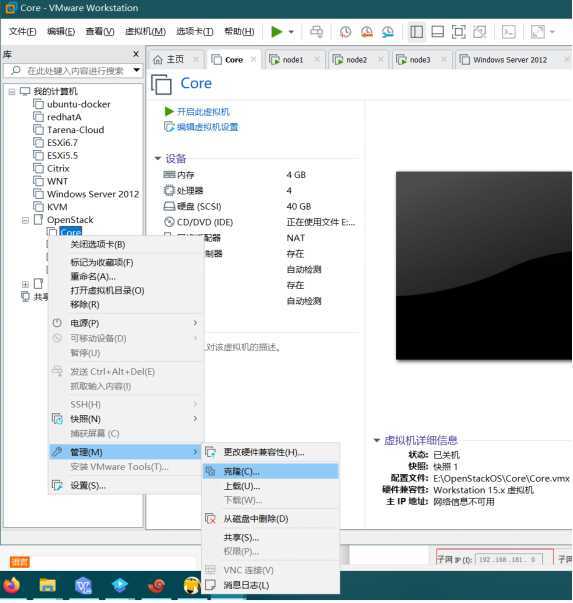Screen dimensions: 573x603
Task: Take a snapshot using the clock toolbar icon
Action: pyautogui.click(x=345, y=32)
